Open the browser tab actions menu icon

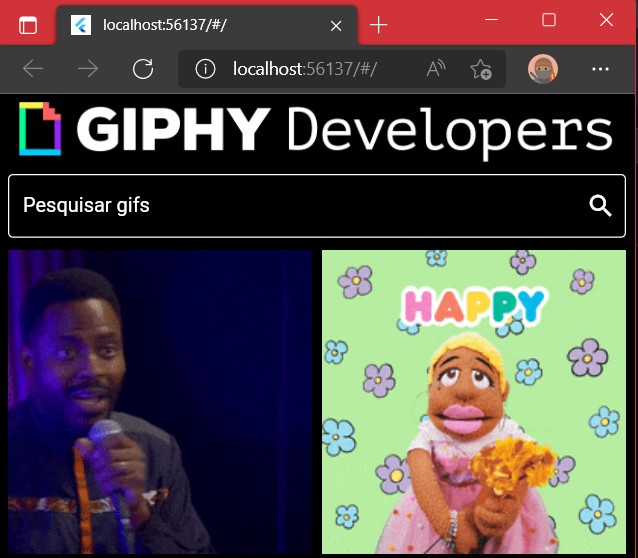(28, 25)
